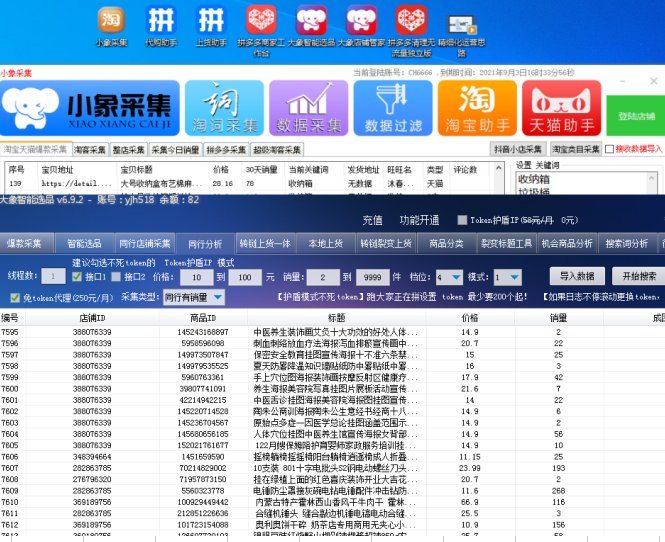Open 爆款采集 tab in 大象智能选品
The width and height of the screenshot is (665, 542).
[x=26, y=243]
